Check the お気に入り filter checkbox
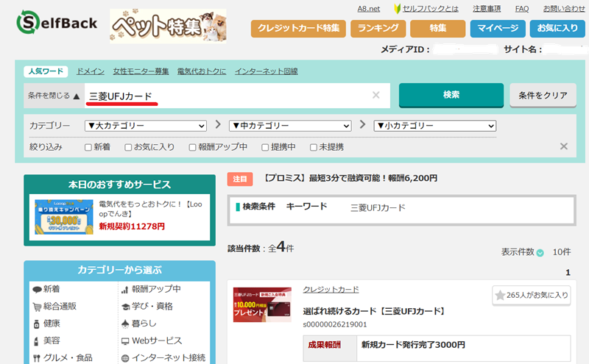Screen dimensions: 589x364 click(128, 148)
